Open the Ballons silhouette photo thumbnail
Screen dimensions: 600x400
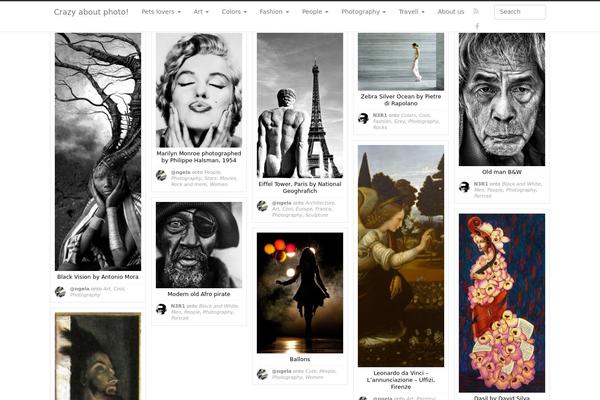point(300,293)
